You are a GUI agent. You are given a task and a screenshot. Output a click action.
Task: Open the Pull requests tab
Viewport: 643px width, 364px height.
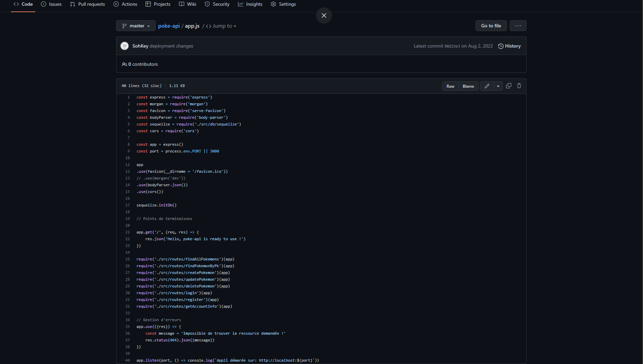point(87,4)
